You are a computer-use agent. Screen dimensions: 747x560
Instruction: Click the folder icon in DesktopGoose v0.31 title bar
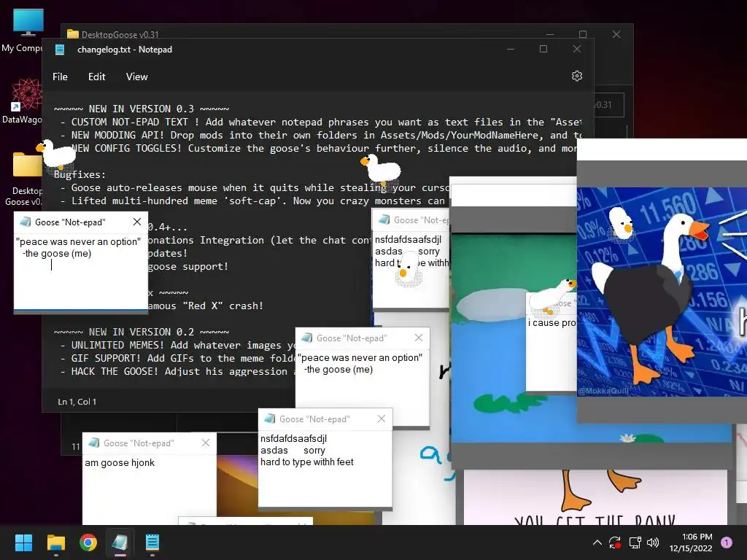[x=73, y=34]
